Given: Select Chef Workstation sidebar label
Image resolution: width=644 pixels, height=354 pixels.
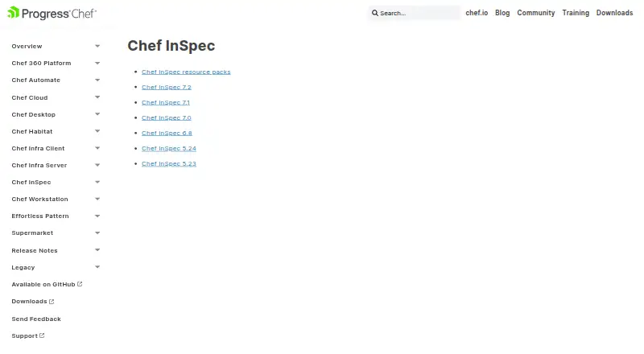Looking at the screenshot, I should pyautogui.click(x=39, y=199).
